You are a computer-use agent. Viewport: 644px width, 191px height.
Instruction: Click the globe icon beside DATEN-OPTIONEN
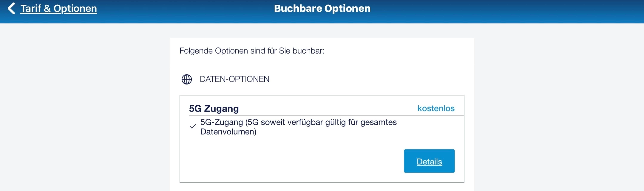click(x=187, y=79)
